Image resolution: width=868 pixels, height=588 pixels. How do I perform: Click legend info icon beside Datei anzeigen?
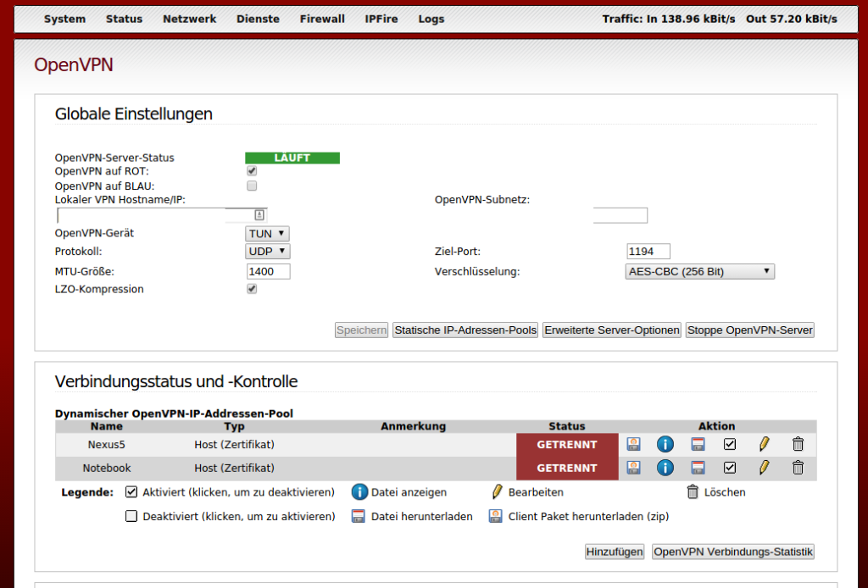359,491
